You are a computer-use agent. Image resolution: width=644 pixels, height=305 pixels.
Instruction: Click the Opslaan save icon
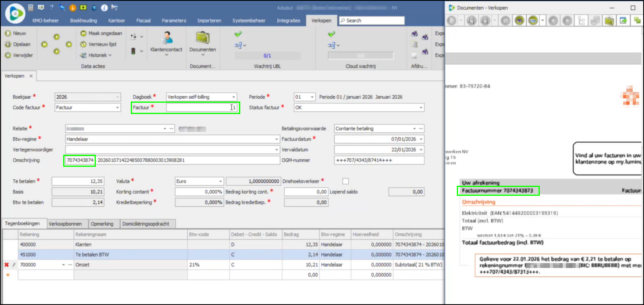coord(8,44)
